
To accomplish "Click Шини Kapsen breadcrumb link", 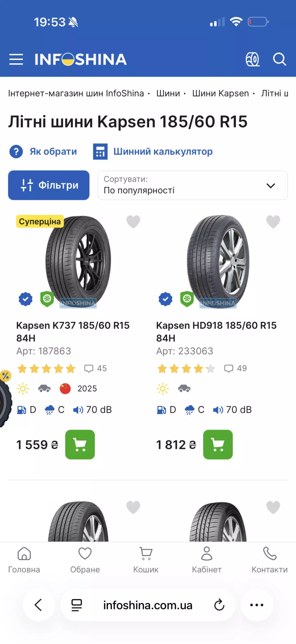I will (220, 94).
